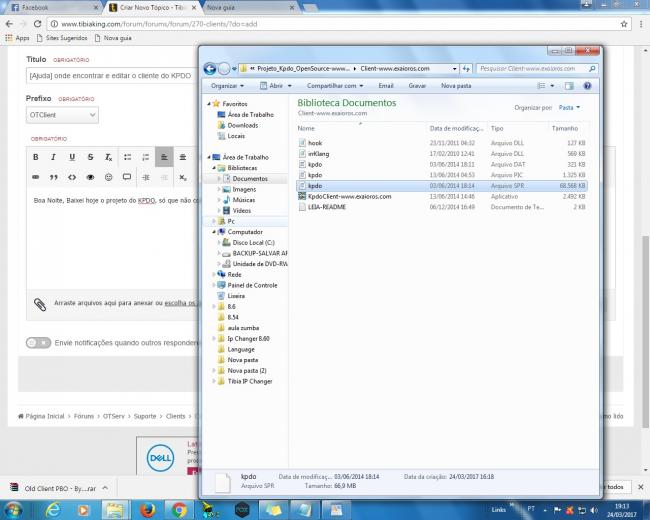Screen dimensions: 650x520
Task: Apply italic formatting in the editor toolbar
Action: click(54, 158)
